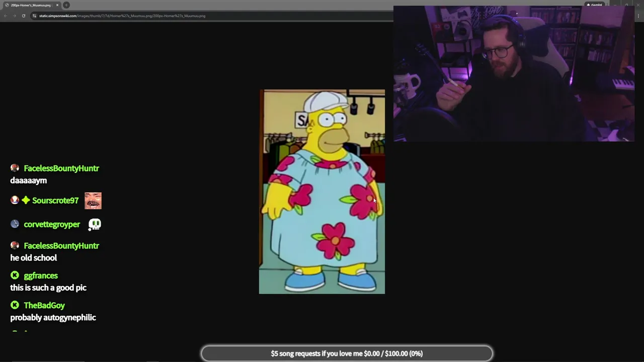Click the Sourscrote97 username

click(x=55, y=201)
